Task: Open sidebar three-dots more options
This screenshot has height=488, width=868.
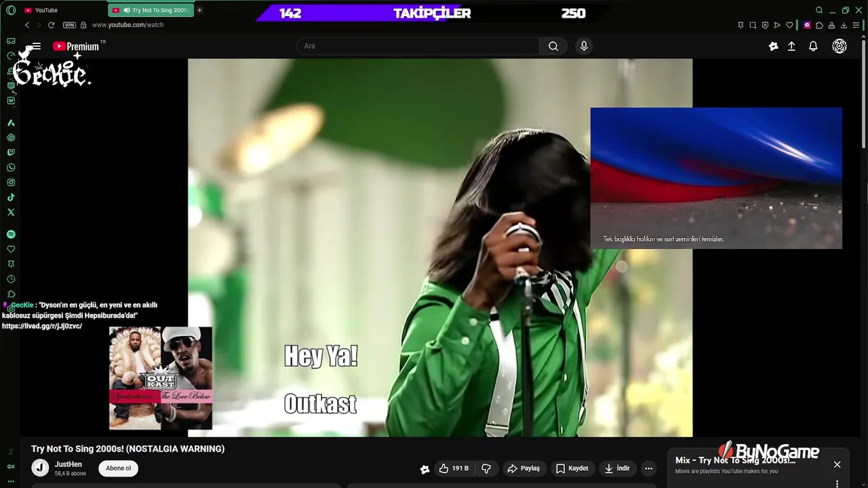Action: click(11, 481)
